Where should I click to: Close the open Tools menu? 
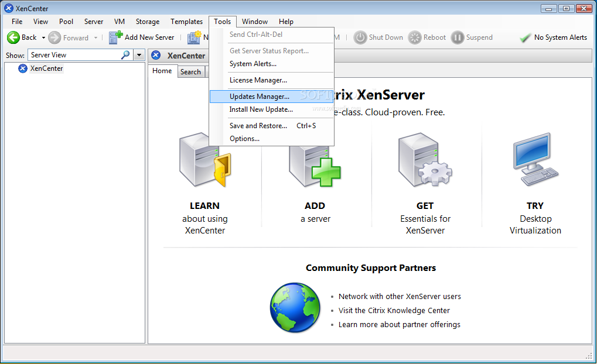tap(223, 22)
